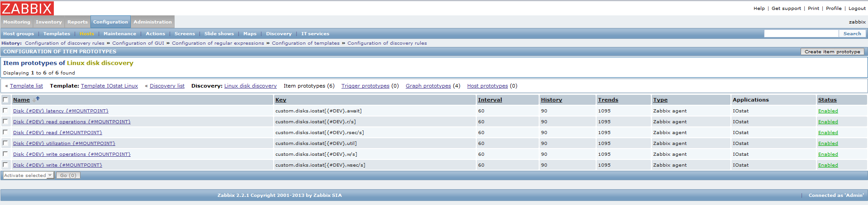This screenshot has height=205, width=868.
Task: Focus the search input field
Action: tap(801, 34)
